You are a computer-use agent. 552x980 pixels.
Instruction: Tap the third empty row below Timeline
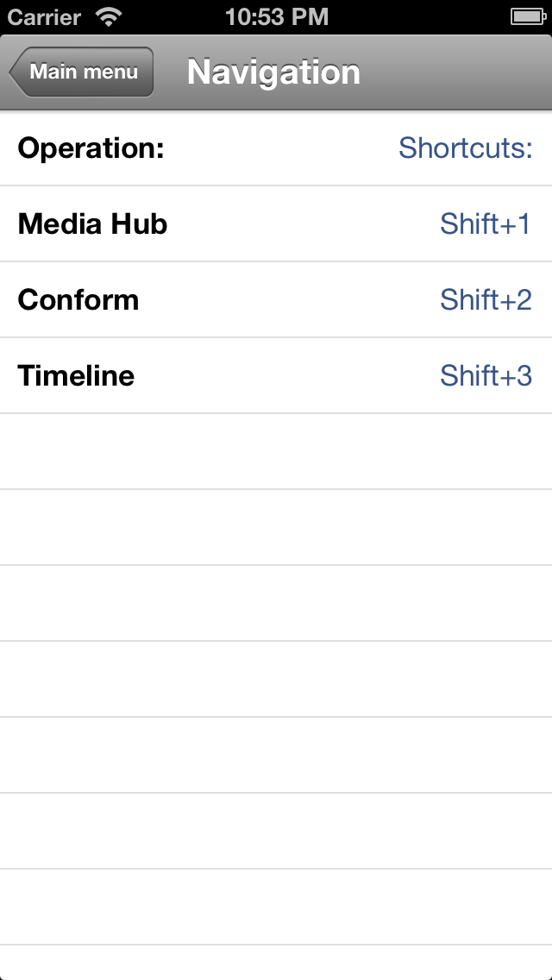coord(276,604)
